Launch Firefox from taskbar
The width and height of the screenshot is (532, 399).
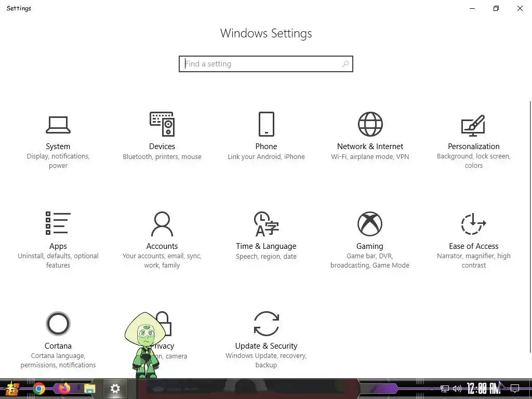pos(64,389)
